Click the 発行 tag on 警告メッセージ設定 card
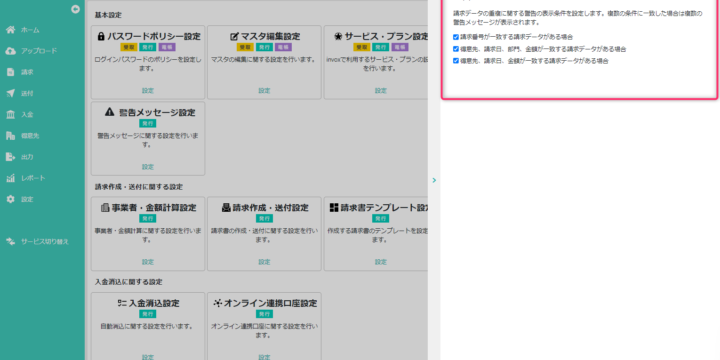720x360 pixels. pos(148,124)
